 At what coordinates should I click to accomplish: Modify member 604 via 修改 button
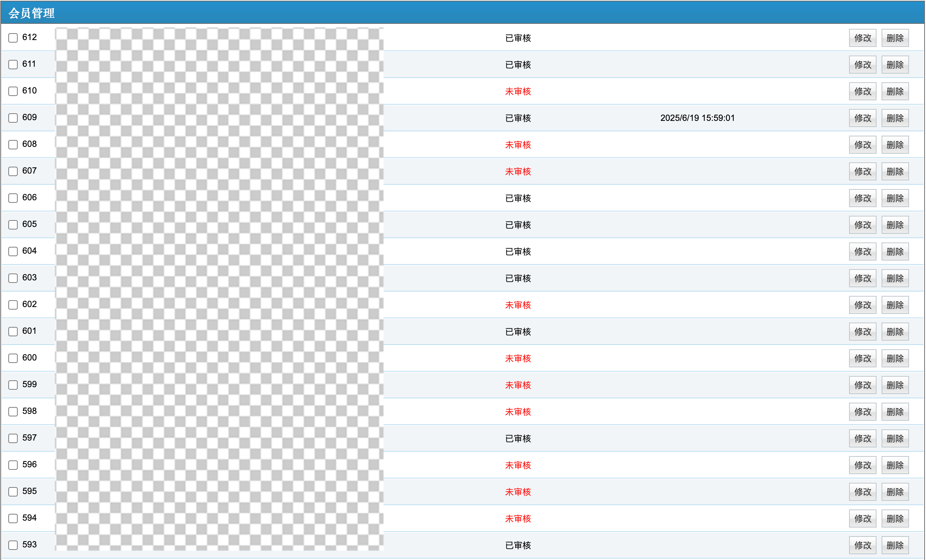[862, 251]
